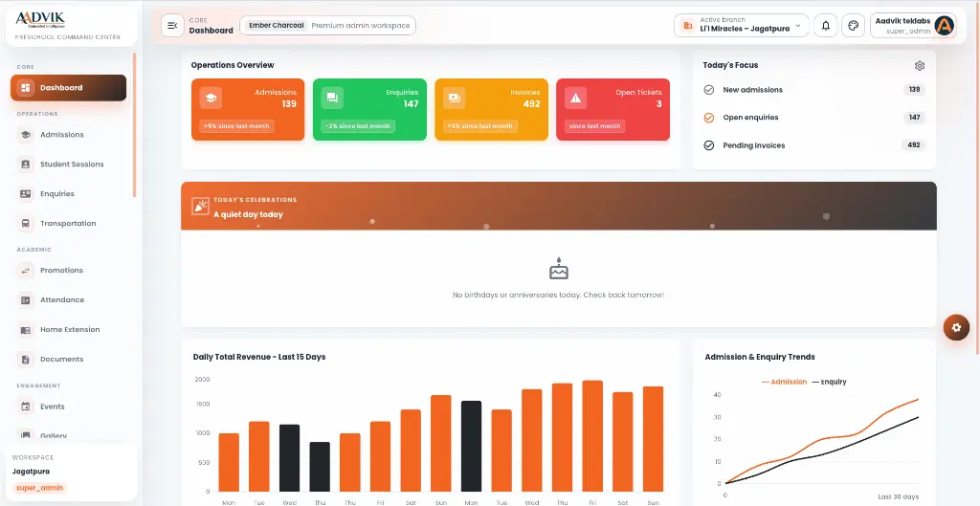The height and width of the screenshot is (506, 980).
Task: Toggle the Enquiry legend series
Action: pos(829,382)
